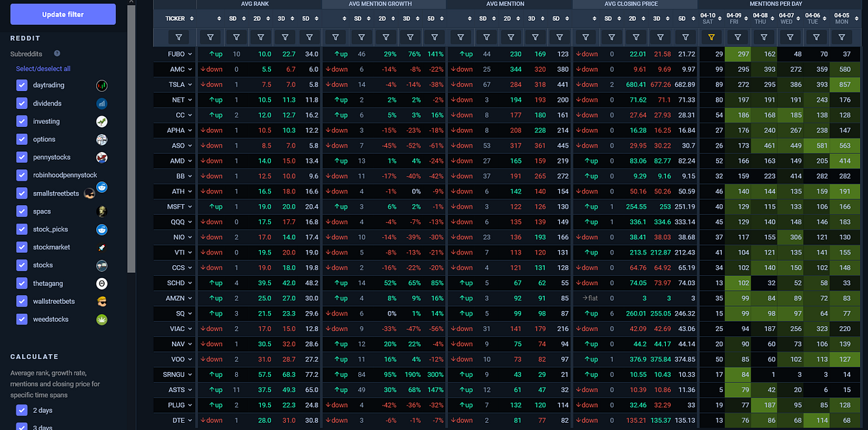Open filter under AVG MENTION 2D column
Screen dimensions: 868x430
pos(512,37)
